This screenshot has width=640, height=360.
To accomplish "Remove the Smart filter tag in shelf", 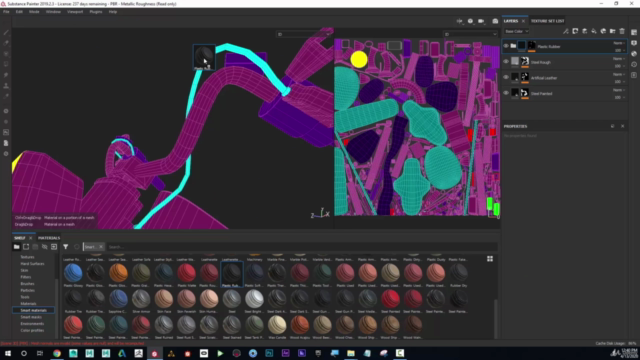I will click(101, 247).
